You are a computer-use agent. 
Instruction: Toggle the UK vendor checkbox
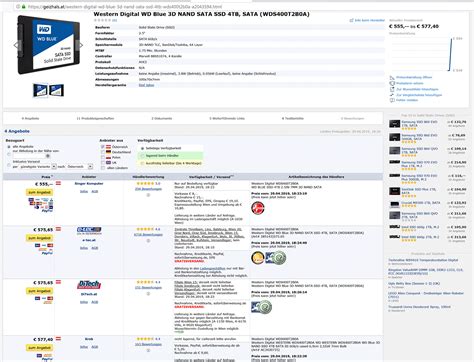[103, 163]
